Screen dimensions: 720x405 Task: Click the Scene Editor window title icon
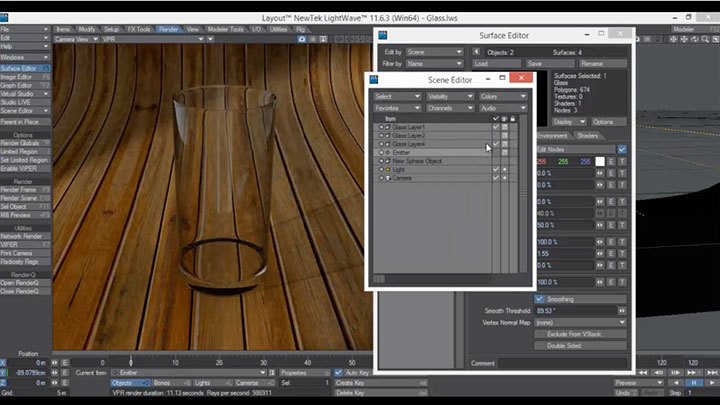374,80
